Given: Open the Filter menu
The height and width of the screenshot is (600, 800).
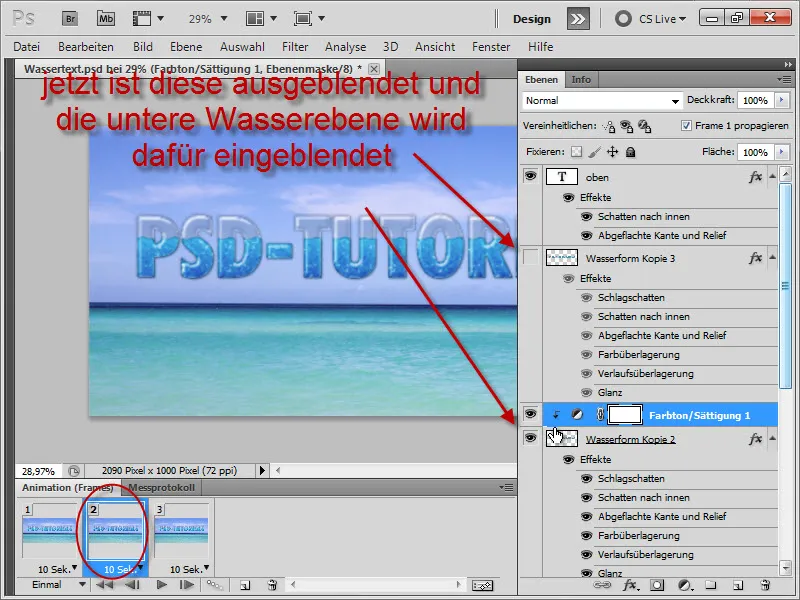Looking at the screenshot, I should point(295,47).
